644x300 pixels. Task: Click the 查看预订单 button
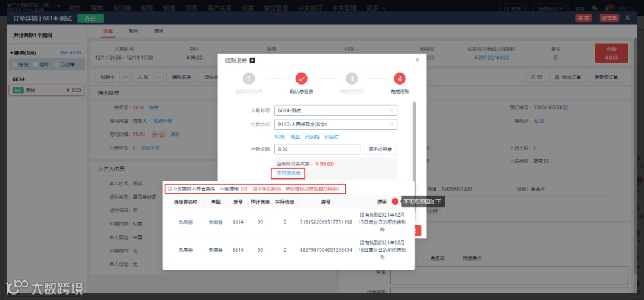[x=606, y=77]
